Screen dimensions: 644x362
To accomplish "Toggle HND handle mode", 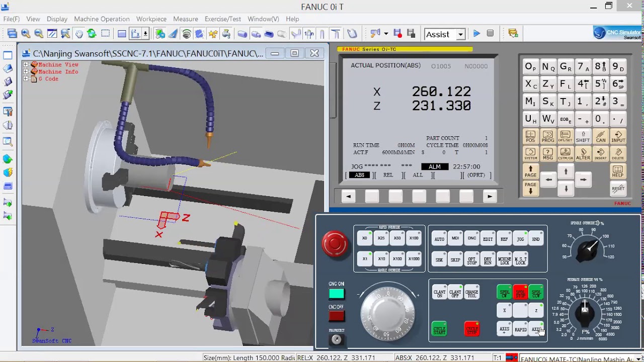I will 536,238.
